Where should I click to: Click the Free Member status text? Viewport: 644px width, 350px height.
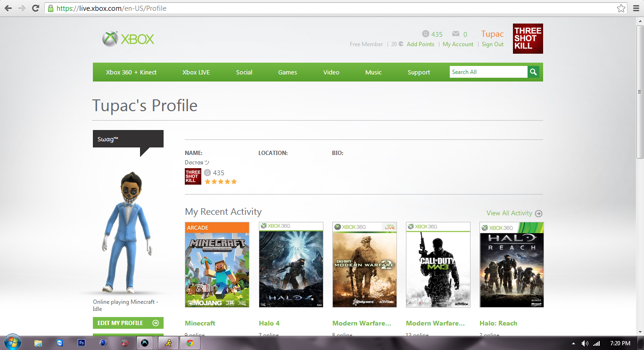366,44
